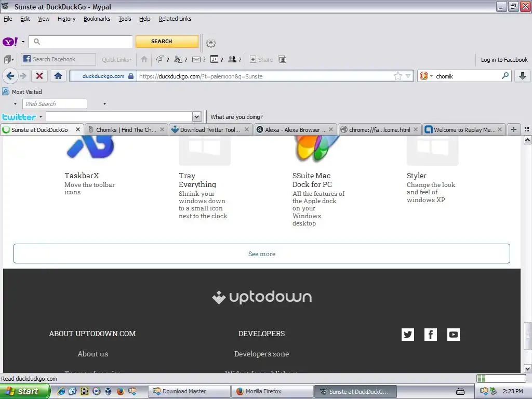
Task: Click the Twitter logo in toolbar
Action: coord(19,117)
